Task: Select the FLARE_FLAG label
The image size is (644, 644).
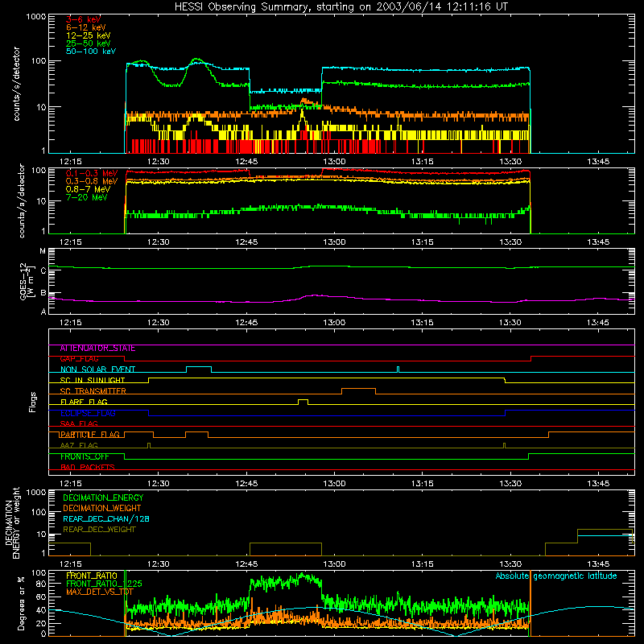Action: click(84, 402)
